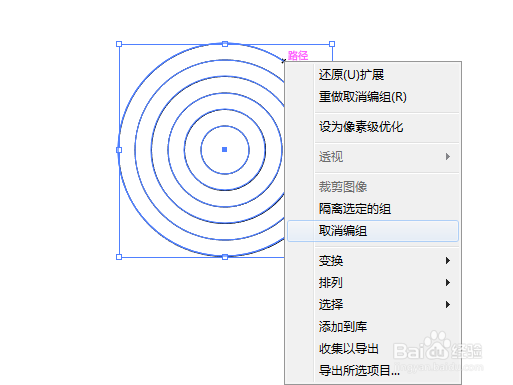Viewport: 513px width, 385px height.
Task: Click the top-middle bounding box handle
Action: click(225, 44)
